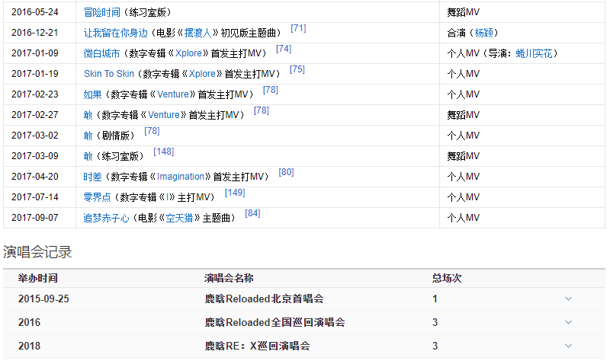Click citation reference [75]
Screen dimensions: 610x364
[297, 70]
